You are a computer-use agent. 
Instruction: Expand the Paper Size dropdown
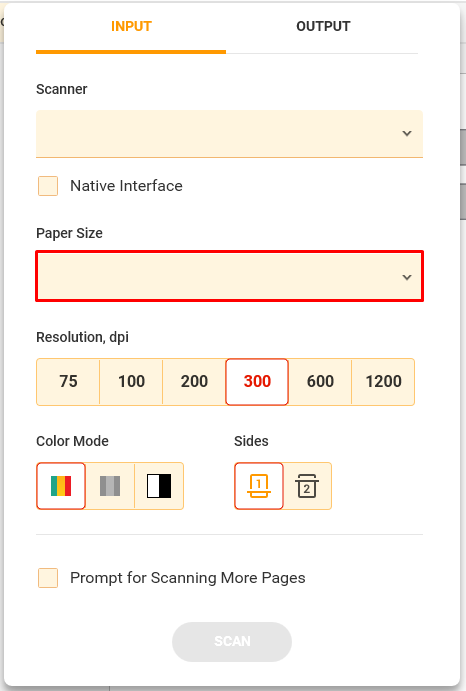(x=229, y=276)
